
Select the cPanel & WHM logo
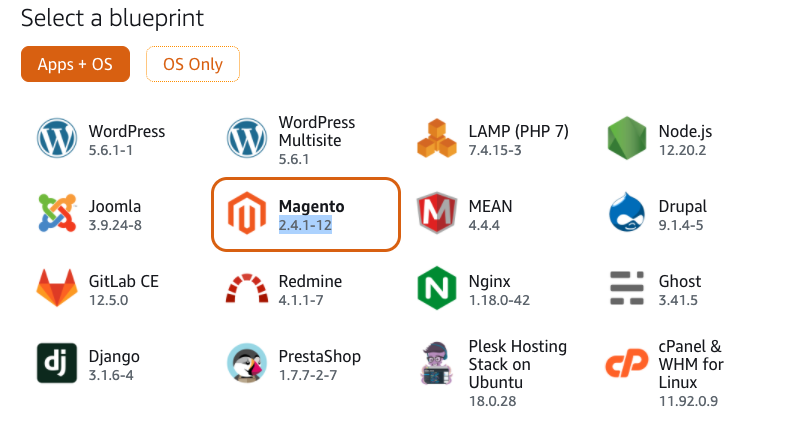tap(627, 363)
